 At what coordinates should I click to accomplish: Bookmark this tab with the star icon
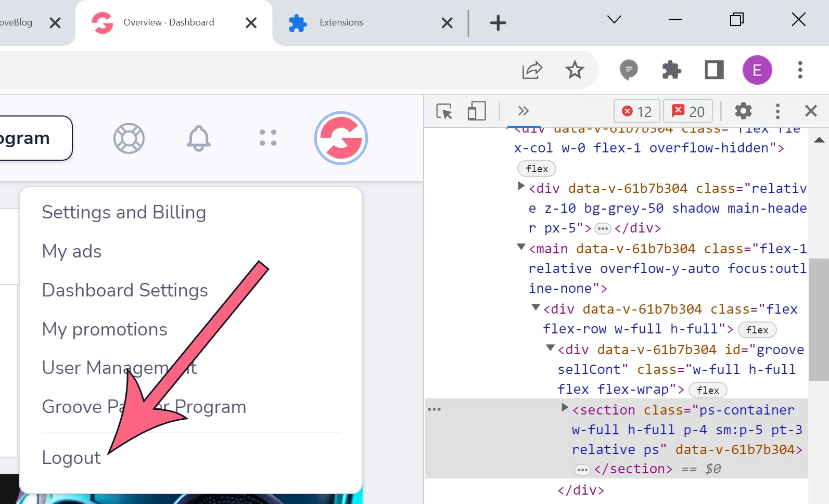(575, 70)
